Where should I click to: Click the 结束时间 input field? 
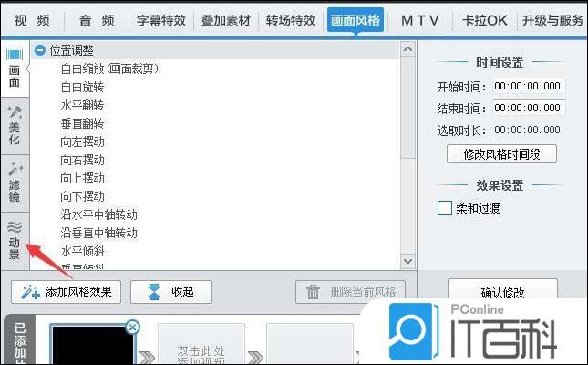529,109
